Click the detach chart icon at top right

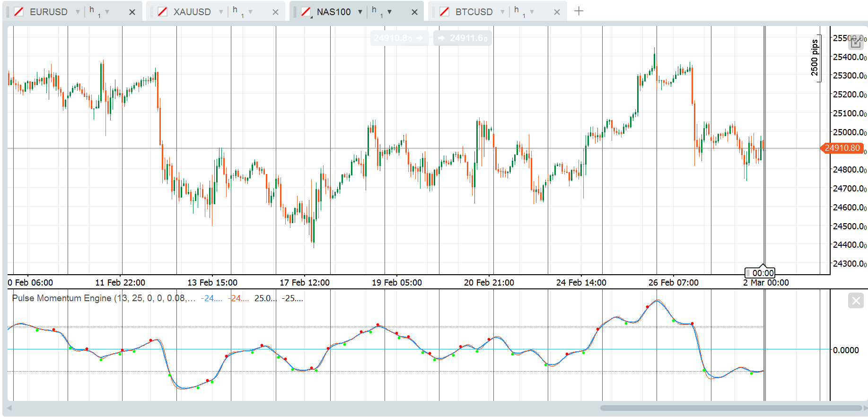tap(856, 42)
